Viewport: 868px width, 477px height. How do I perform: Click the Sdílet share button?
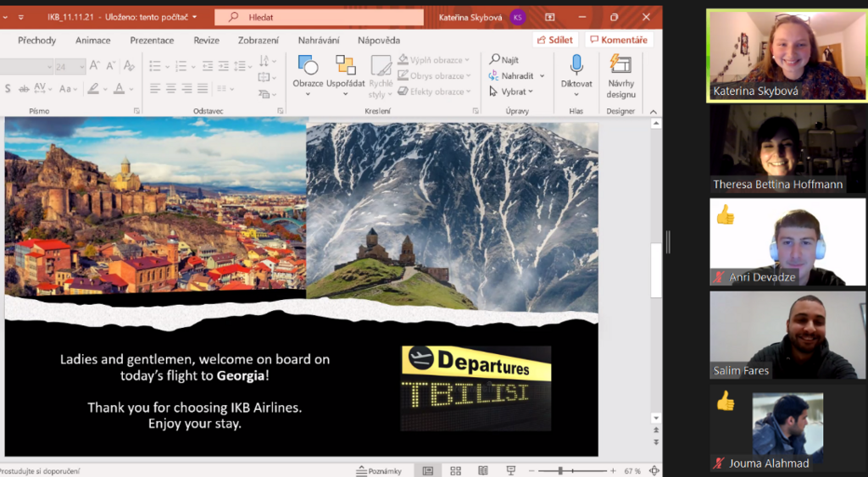click(555, 40)
